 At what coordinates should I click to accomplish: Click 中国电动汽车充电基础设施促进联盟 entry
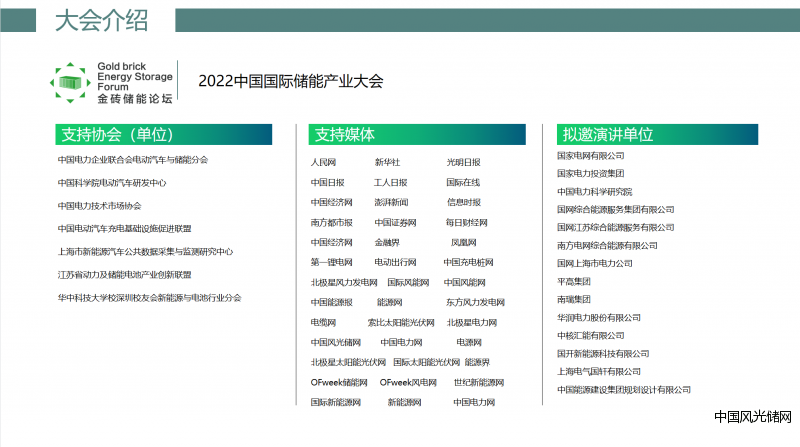(124, 229)
